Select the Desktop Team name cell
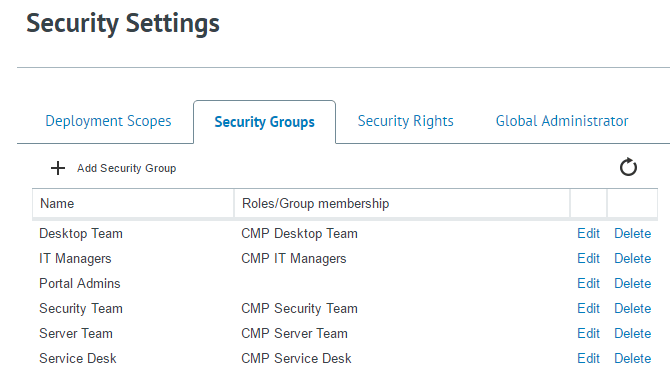The width and height of the screenshot is (670, 386). point(81,233)
